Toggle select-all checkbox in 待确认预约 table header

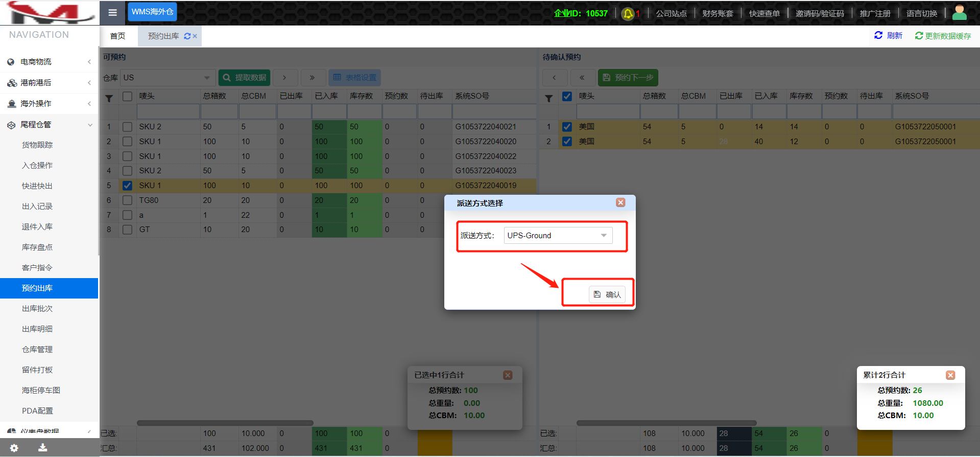(567, 96)
